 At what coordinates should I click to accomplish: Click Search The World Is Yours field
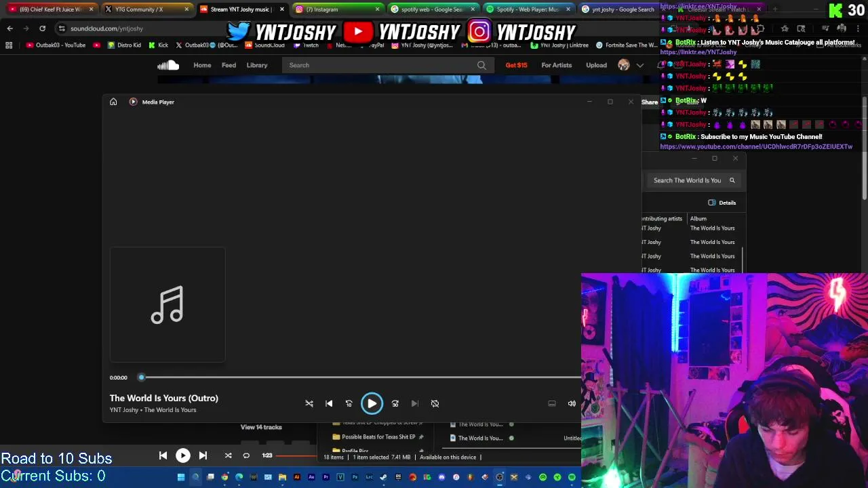[687, 180]
